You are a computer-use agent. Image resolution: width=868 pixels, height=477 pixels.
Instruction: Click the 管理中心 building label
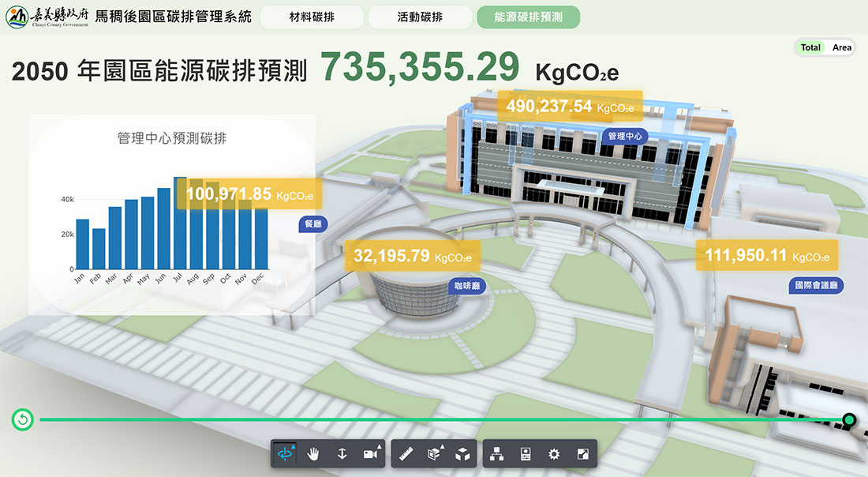[625, 136]
